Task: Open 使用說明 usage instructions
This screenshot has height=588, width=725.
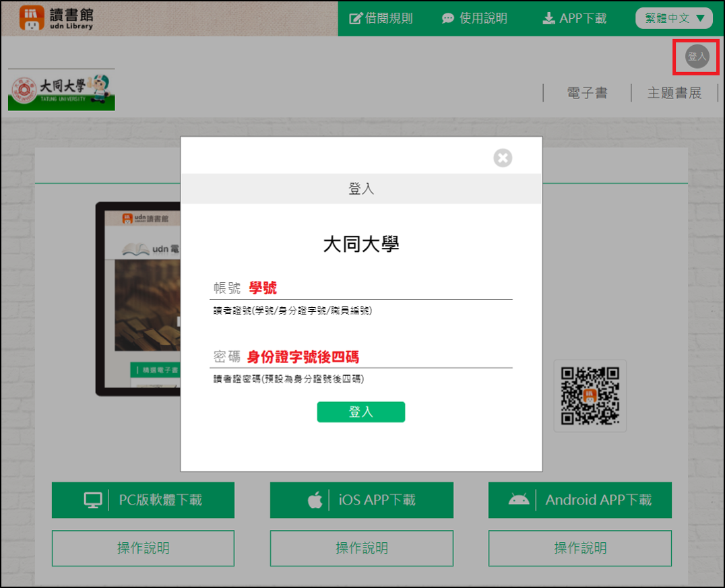Action: 474,18
